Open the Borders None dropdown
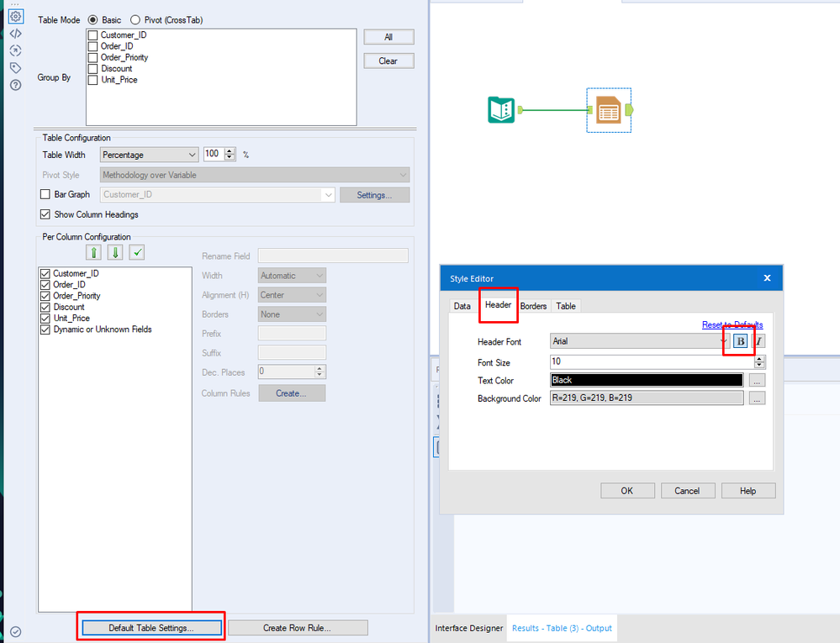 tap(292, 314)
